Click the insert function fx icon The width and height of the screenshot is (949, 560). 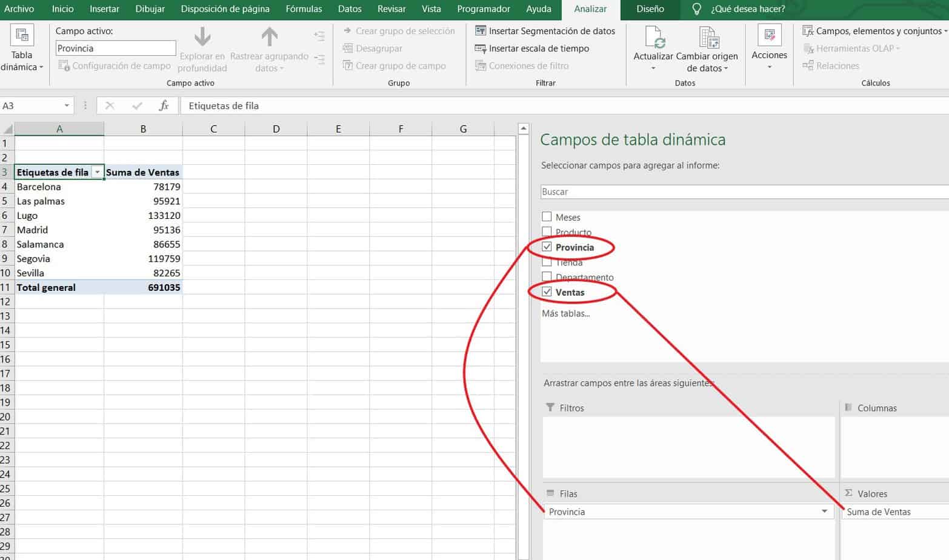[164, 105]
